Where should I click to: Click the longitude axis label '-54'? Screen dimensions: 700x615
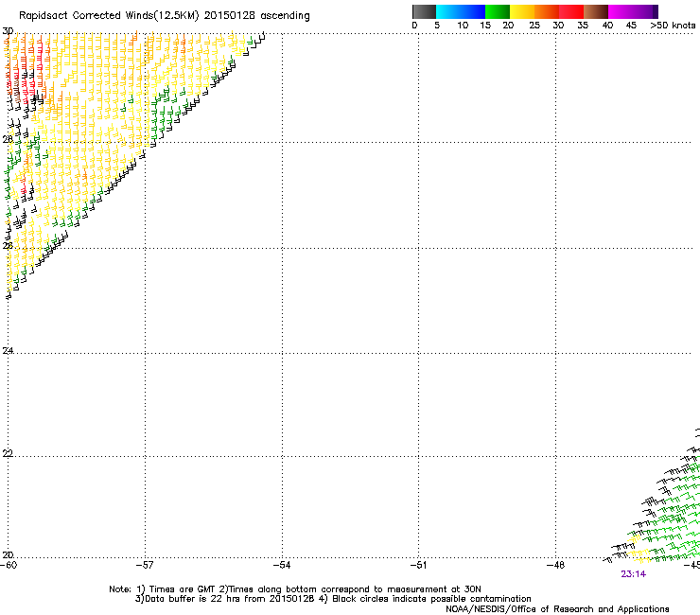(x=282, y=566)
